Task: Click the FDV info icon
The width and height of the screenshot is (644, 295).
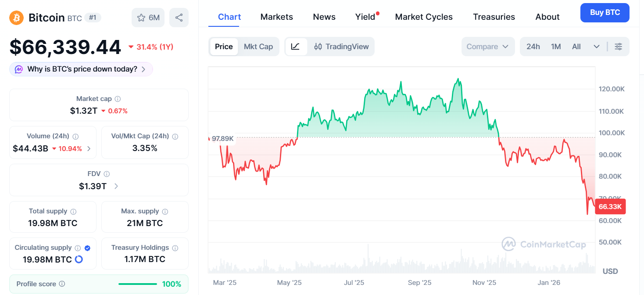Action: click(107, 174)
